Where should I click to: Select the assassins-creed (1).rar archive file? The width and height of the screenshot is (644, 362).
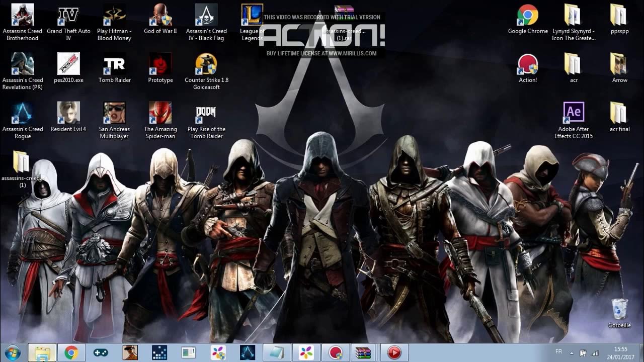pyautogui.click(x=344, y=22)
